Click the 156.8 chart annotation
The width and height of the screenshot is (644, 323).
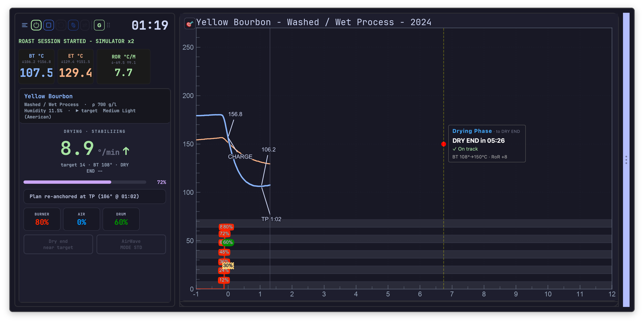tap(235, 114)
